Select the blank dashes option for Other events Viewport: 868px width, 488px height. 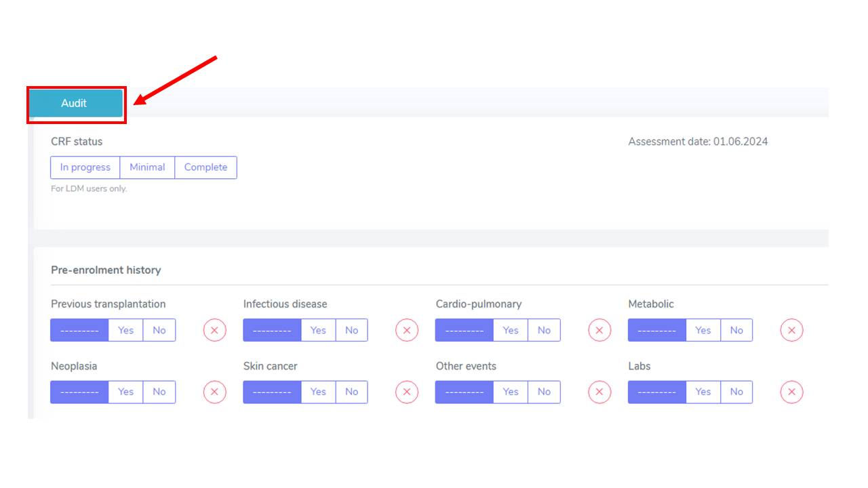(x=465, y=392)
